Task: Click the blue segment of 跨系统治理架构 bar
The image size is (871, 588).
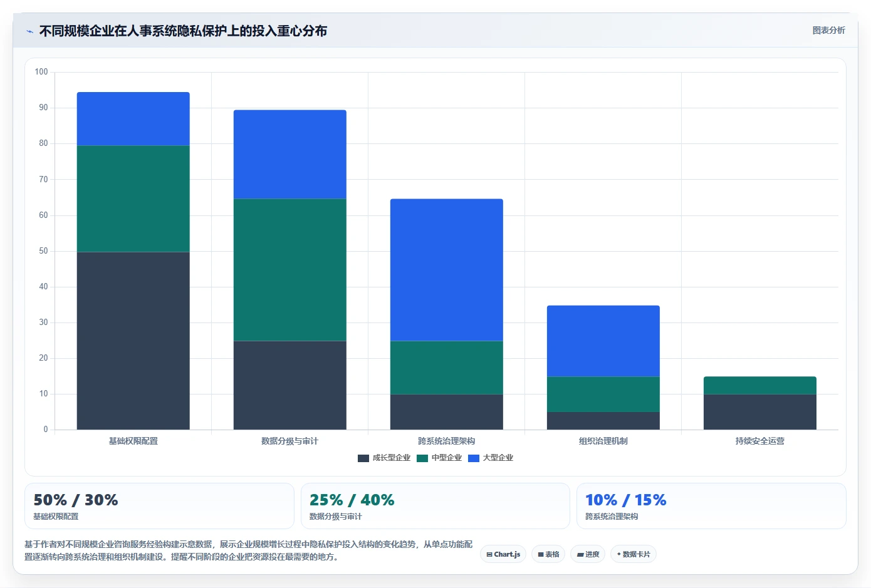Action: (x=447, y=270)
